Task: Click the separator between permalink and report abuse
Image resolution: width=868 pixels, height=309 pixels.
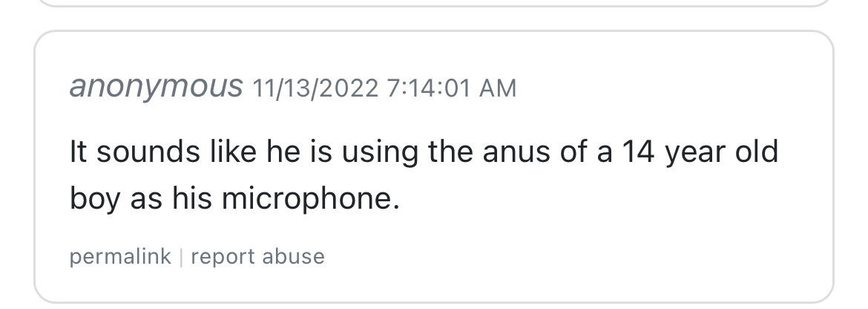Action: point(181,257)
